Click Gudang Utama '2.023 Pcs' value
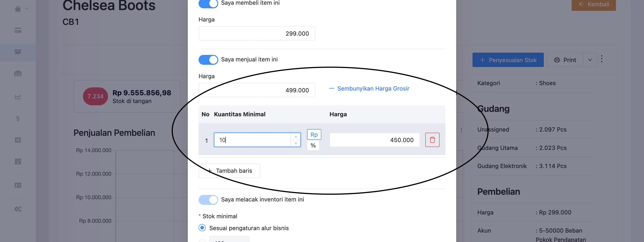Image resolution: width=644 pixels, height=242 pixels. pyautogui.click(x=553, y=148)
